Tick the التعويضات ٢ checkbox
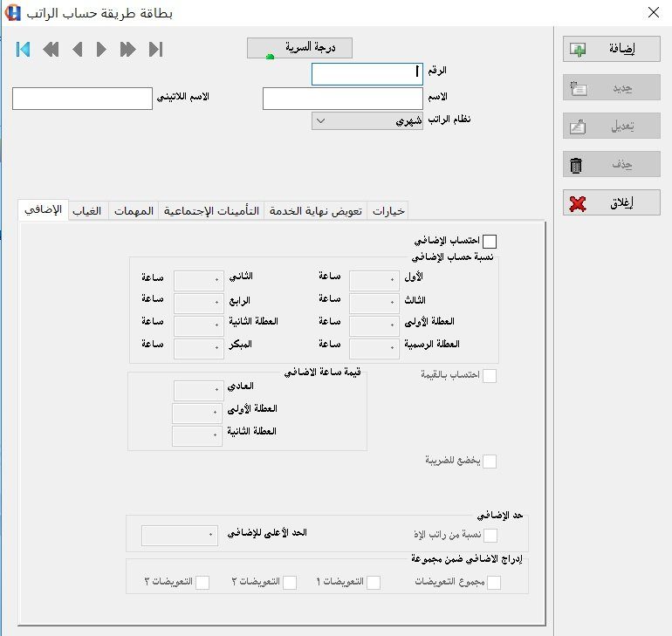The width and height of the screenshot is (672, 636). (x=290, y=583)
